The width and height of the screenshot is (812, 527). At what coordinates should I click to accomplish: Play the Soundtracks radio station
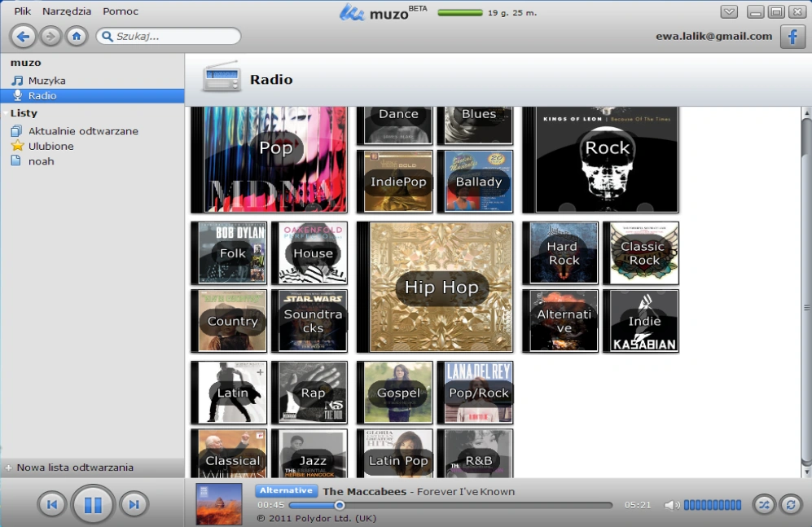click(x=309, y=321)
